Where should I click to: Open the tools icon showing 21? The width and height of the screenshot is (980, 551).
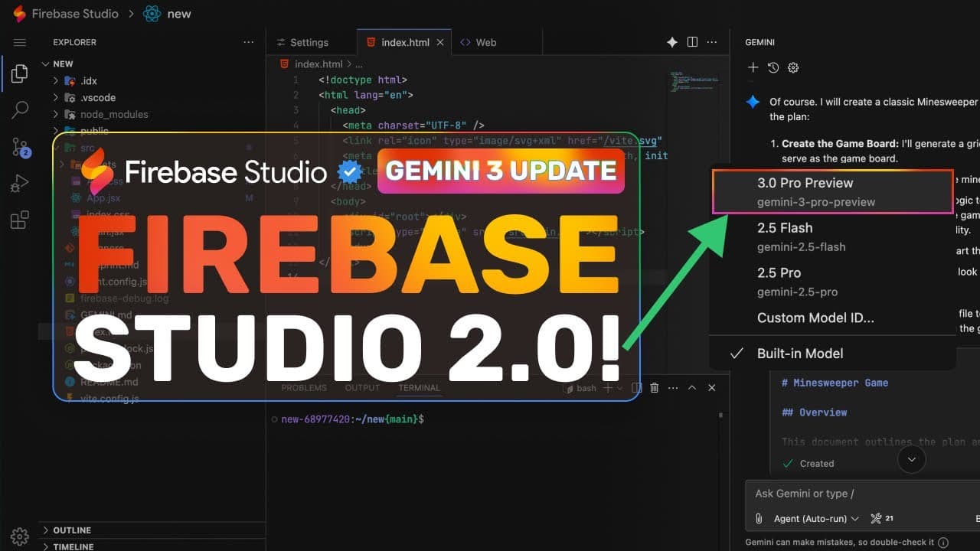click(882, 519)
